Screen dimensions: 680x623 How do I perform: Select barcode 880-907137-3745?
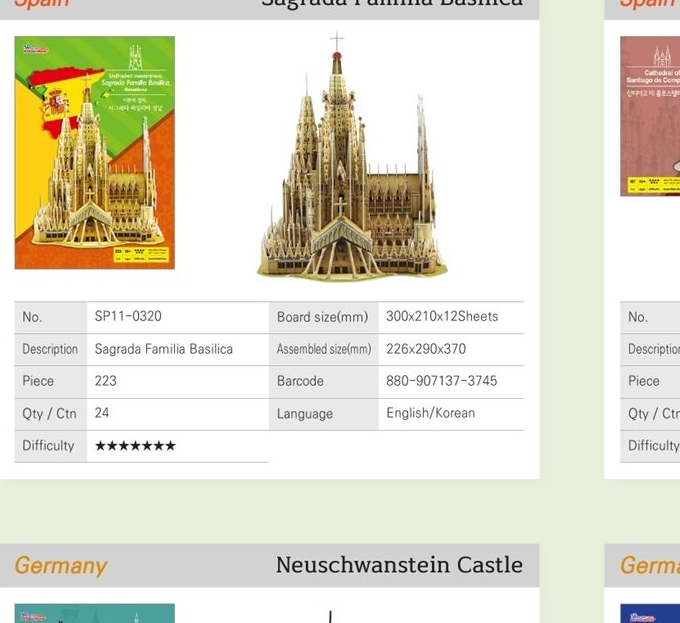pos(441,381)
